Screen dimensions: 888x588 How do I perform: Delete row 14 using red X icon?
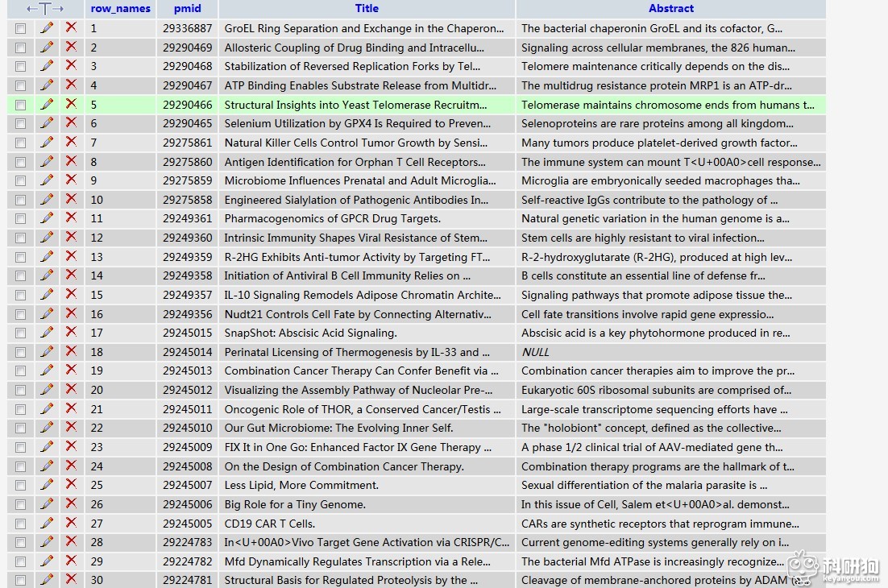tap(71, 275)
